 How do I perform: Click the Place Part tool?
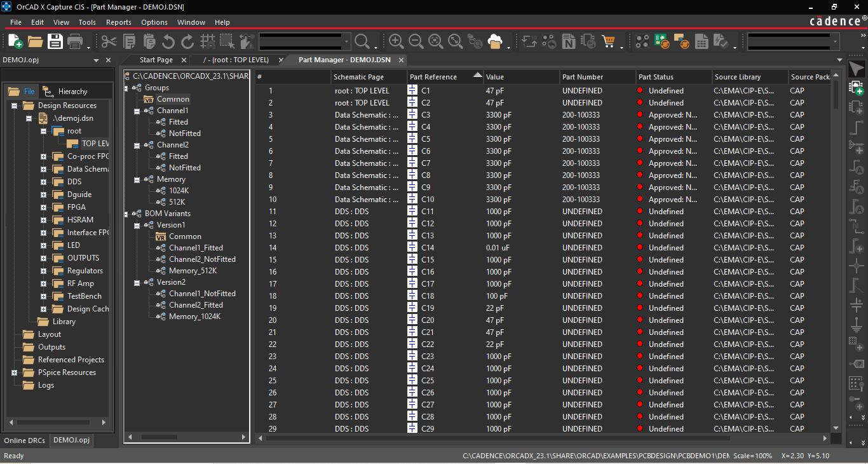856,106
